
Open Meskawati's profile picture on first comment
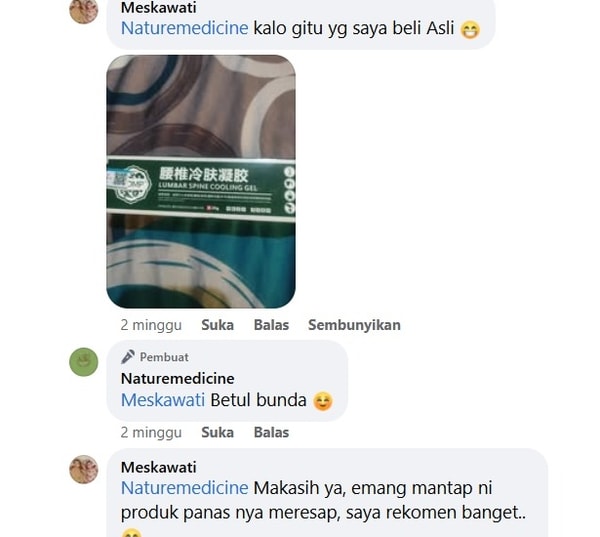point(83,10)
